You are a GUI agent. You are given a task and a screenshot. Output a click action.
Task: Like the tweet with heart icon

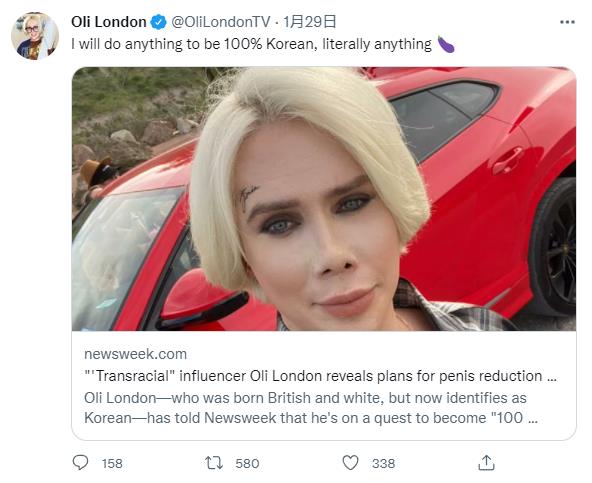pos(350,463)
